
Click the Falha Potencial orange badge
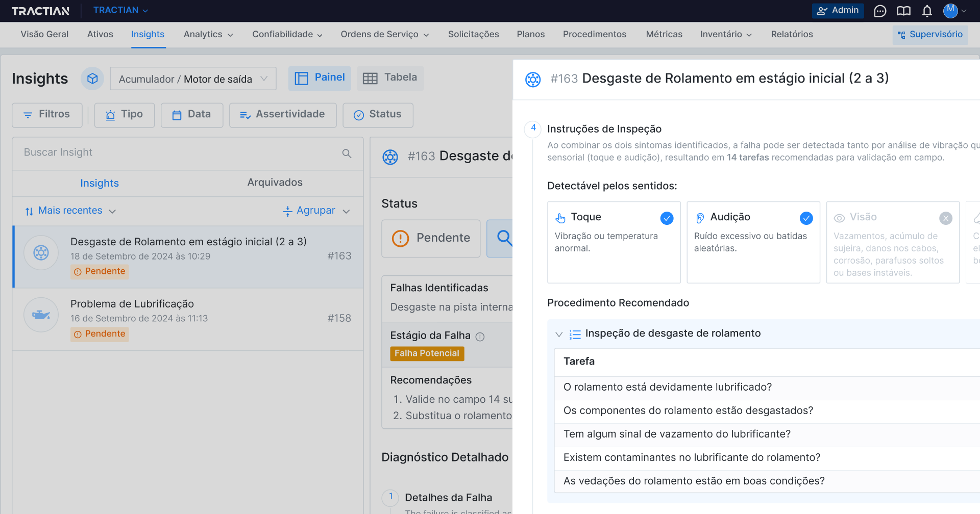427,353
